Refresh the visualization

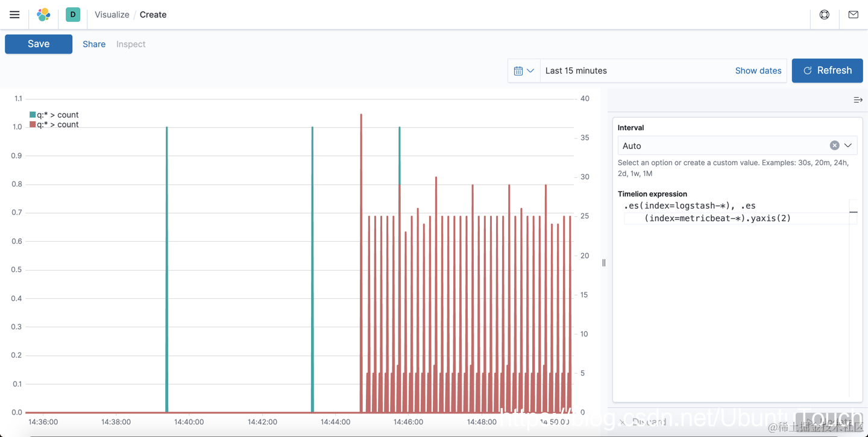click(x=827, y=71)
